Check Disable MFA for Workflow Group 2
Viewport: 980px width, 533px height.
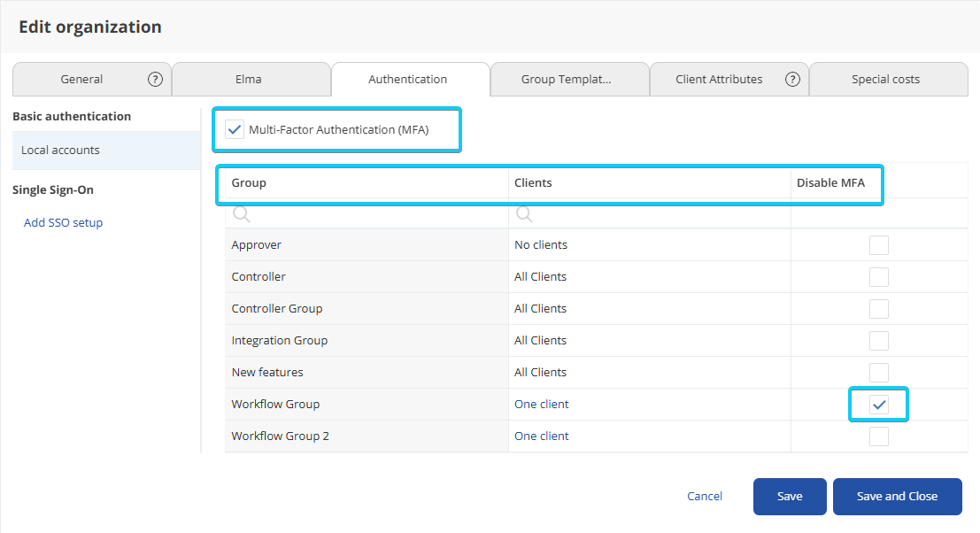pyautogui.click(x=879, y=436)
